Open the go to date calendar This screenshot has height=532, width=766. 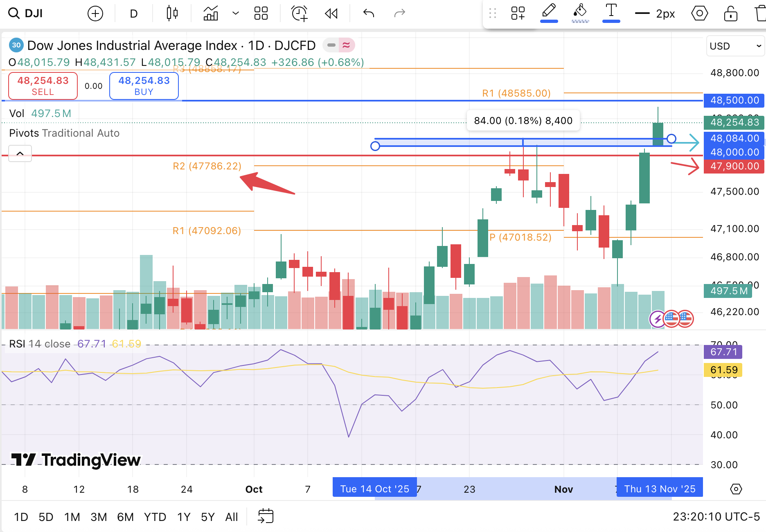click(x=266, y=516)
